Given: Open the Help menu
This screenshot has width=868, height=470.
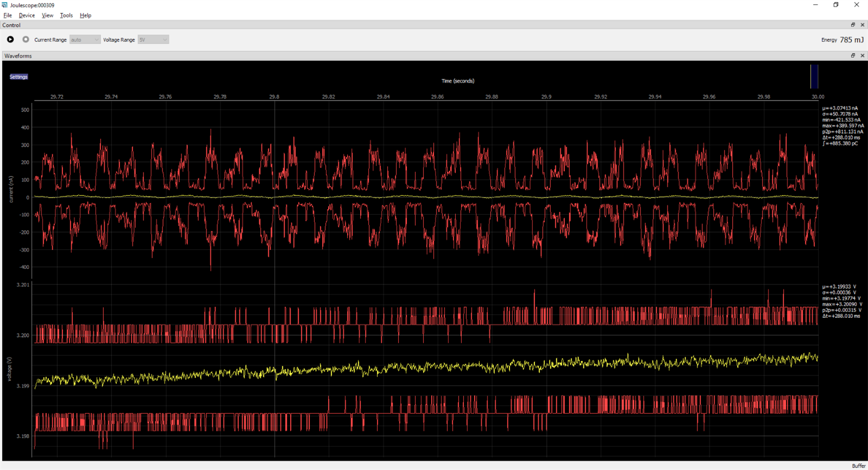Looking at the screenshot, I should click(85, 15).
